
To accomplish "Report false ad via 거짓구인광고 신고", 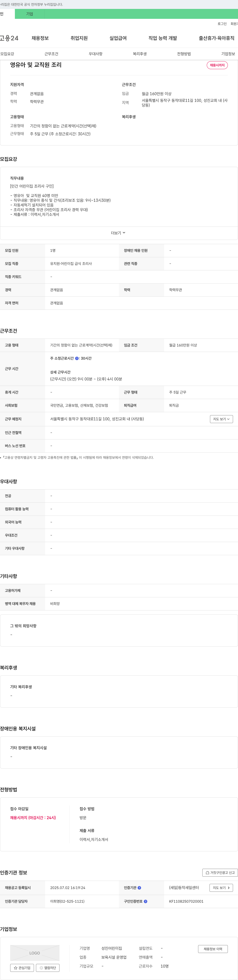I will [x=220, y=873].
